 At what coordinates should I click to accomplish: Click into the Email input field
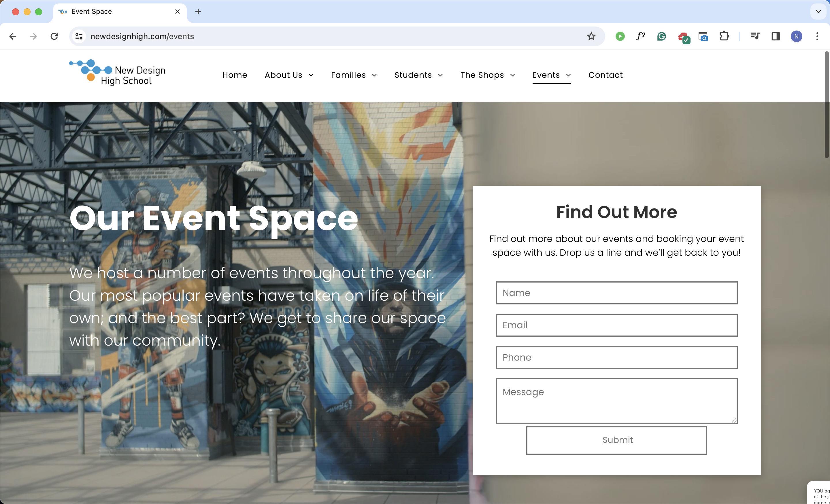(616, 325)
